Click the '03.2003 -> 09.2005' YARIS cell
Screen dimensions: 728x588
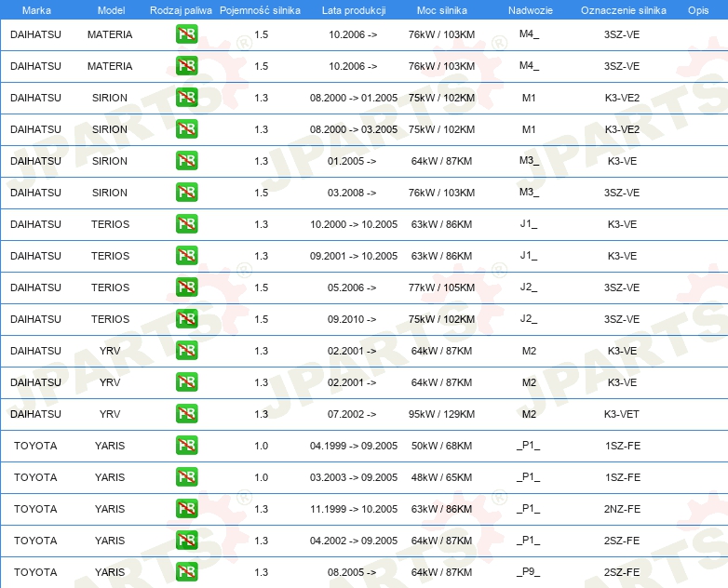(354, 477)
